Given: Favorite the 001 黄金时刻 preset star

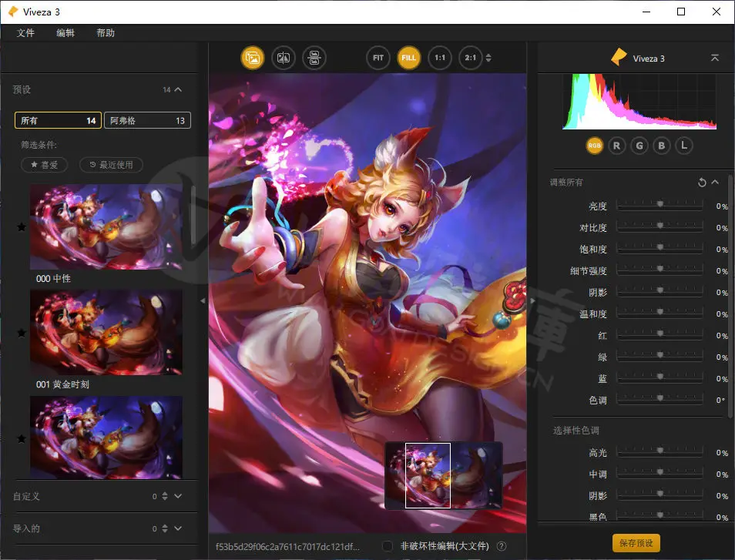Looking at the screenshot, I should point(22,334).
